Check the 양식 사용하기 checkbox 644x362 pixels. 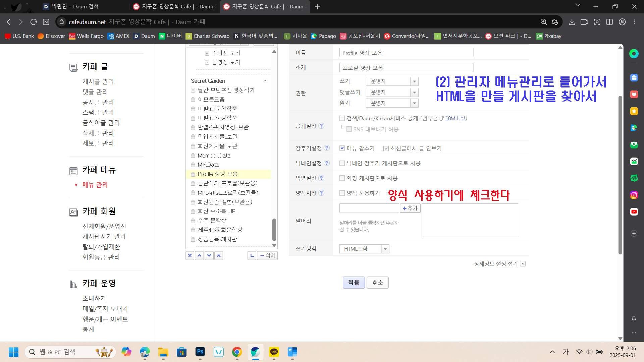[x=342, y=193]
